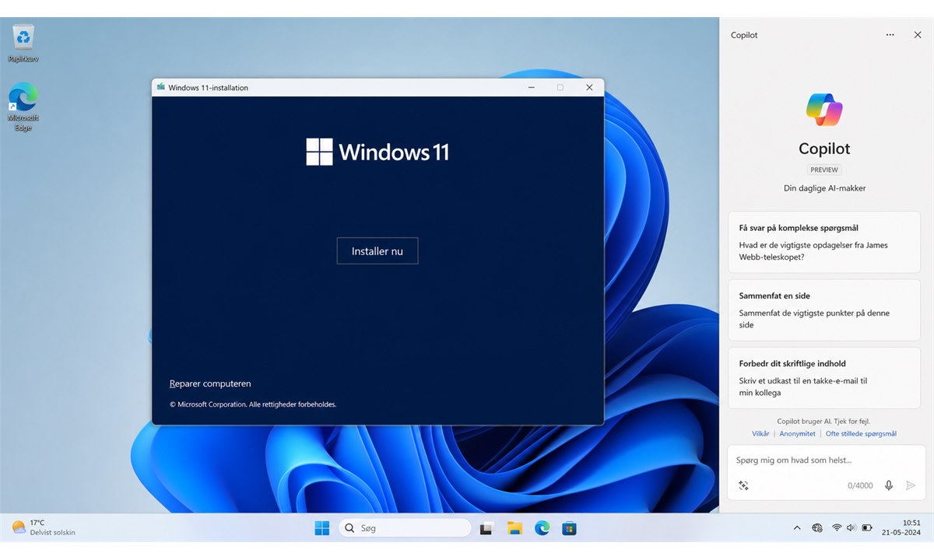Open Microsoft Store from the taskbar
934x560 pixels.
(570, 528)
